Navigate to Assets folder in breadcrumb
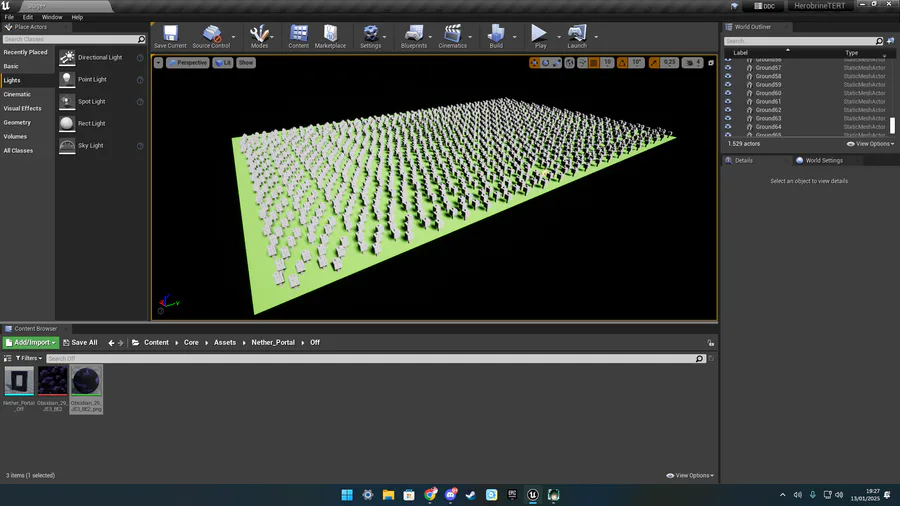 [x=225, y=342]
